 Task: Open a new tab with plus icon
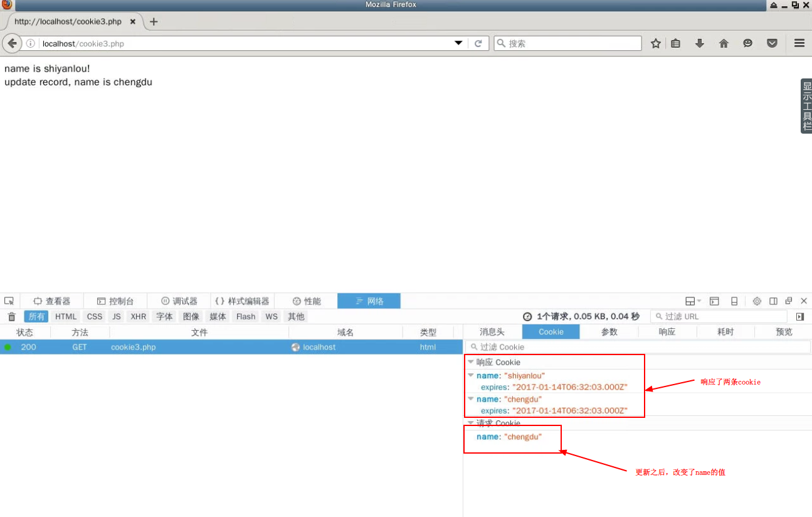[x=154, y=21]
